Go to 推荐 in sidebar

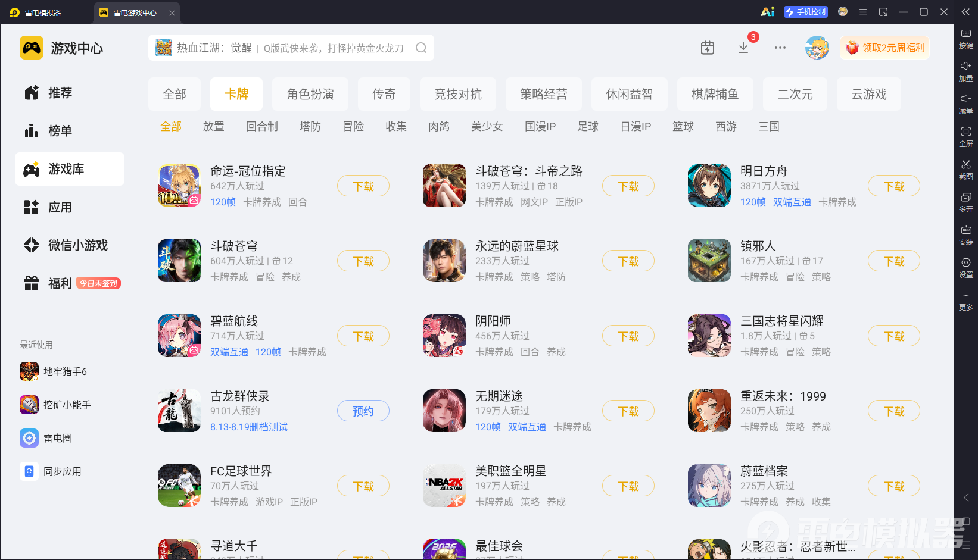click(x=70, y=93)
